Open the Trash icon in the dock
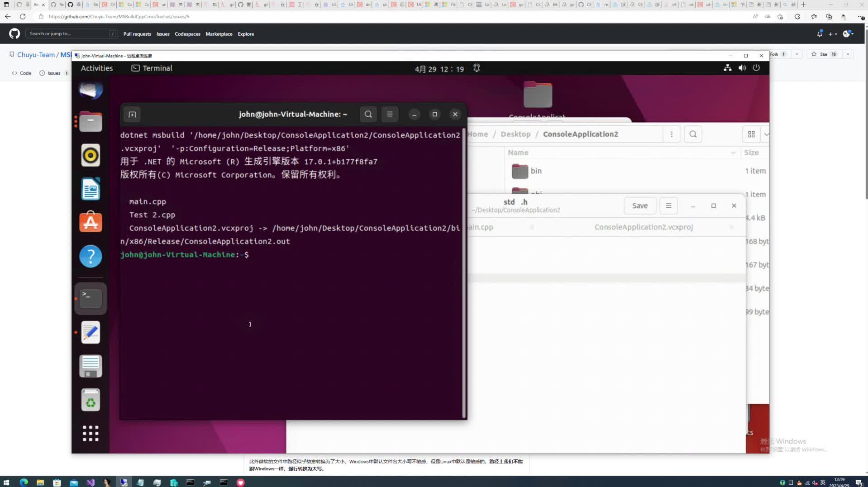The height and width of the screenshot is (487, 868). [x=91, y=400]
